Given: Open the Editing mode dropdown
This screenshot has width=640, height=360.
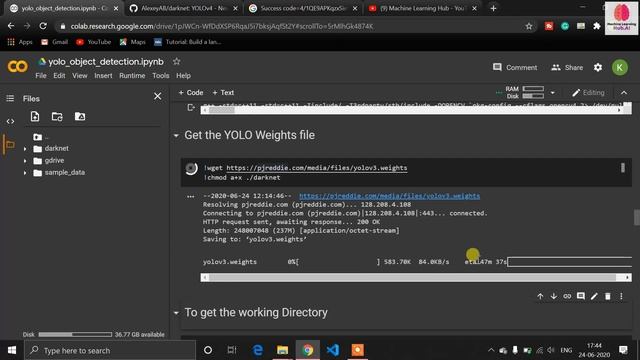Looking at the screenshot, I should 588,93.
